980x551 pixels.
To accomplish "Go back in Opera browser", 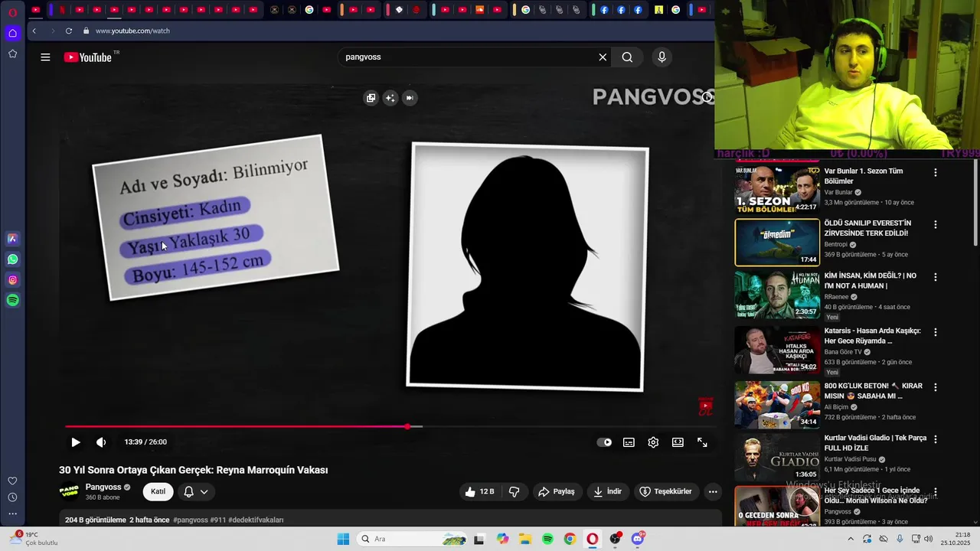I will 34,31.
